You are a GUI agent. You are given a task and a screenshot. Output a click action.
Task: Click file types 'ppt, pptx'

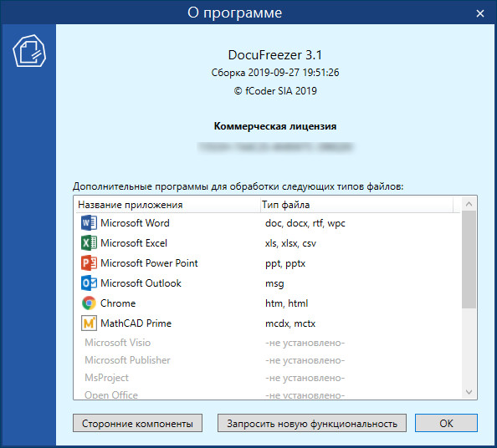tap(285, 263)
